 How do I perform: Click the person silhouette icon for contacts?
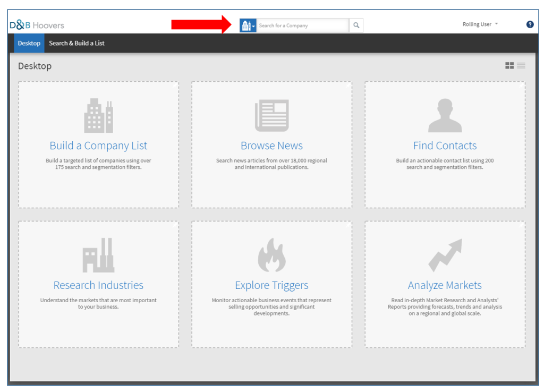(x=445, y=115)
